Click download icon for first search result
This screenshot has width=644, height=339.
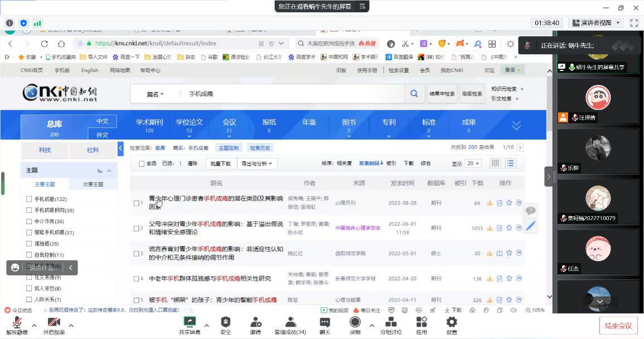coord(490,203)
